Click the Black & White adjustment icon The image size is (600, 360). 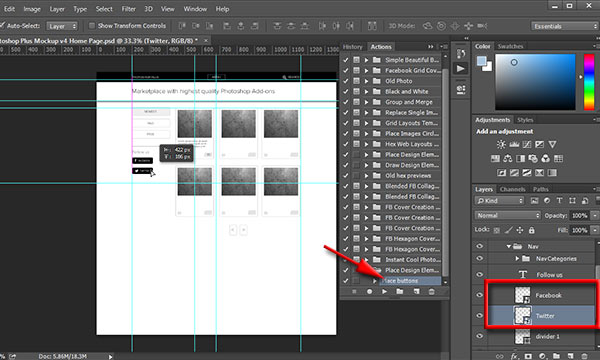pos(520,158)
